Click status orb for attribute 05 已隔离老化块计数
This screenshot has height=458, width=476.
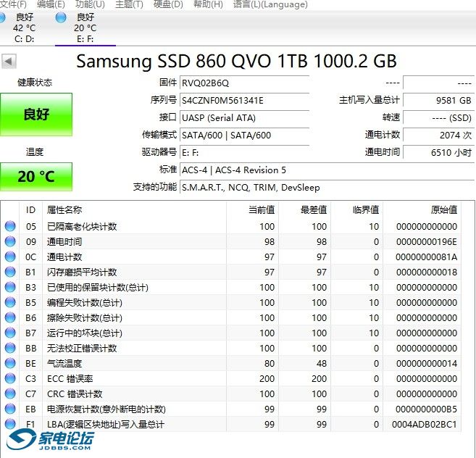(10, 226)
